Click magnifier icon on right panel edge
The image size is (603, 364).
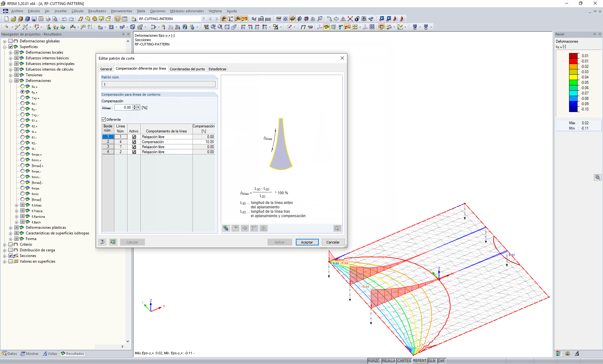click(x=597, y=178)
